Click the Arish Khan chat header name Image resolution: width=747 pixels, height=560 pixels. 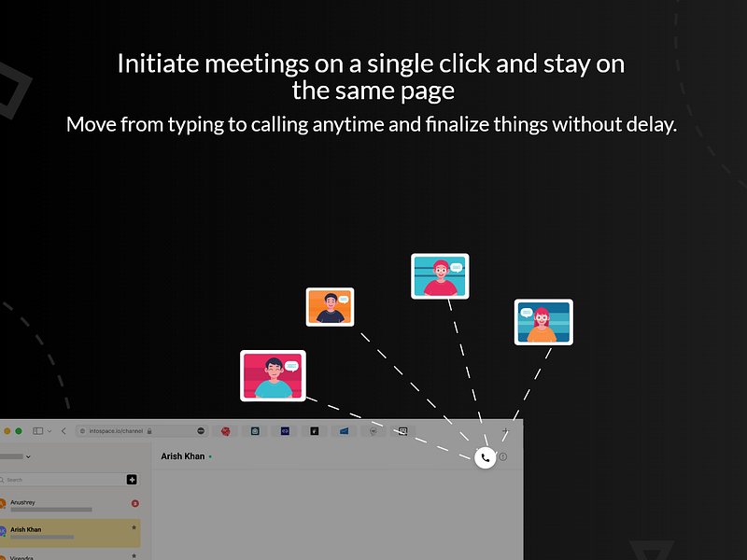(182, 456)
